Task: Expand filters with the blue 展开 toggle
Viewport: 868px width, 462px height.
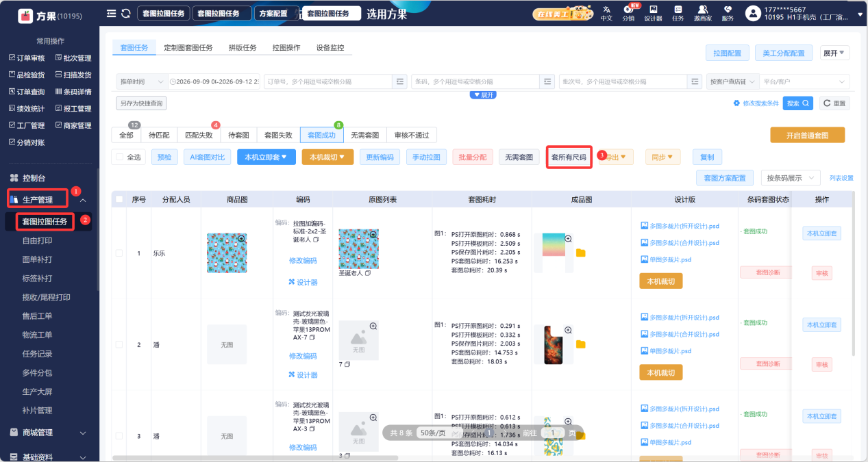Action: tap(483, 94)
